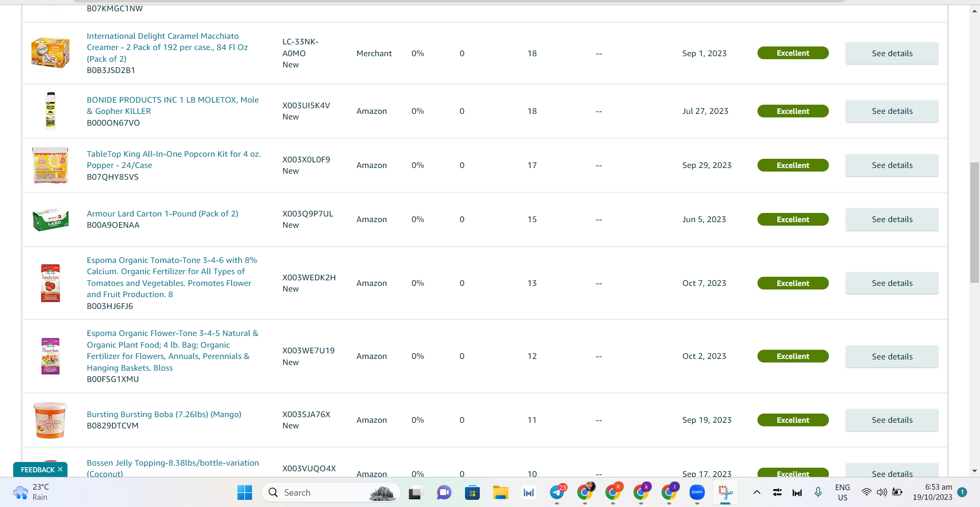Viewport: 980px width, 507px height.
Task: Close the FEEDBACK tab with its X
Action: [60, 469]
